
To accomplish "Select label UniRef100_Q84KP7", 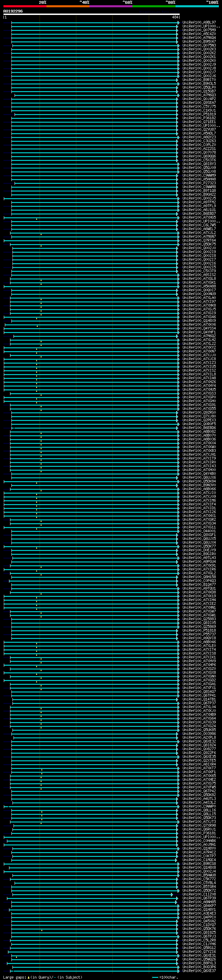I will point(199,906).
